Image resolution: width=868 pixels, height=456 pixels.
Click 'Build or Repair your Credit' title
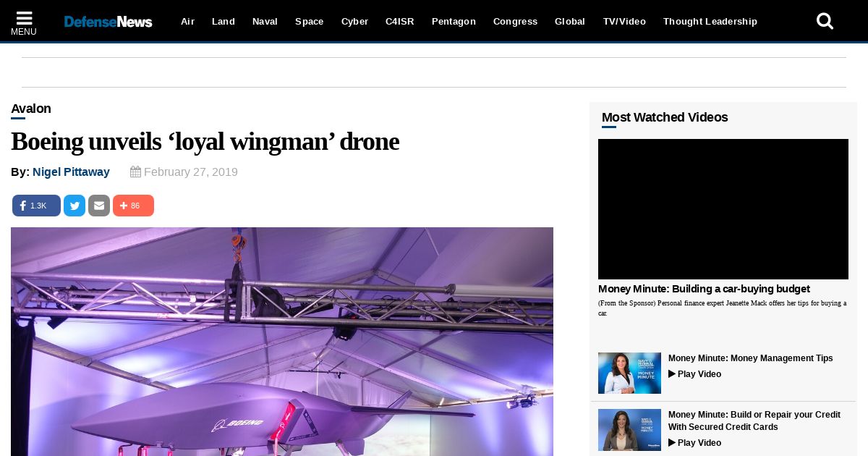(x=754, y=421)
